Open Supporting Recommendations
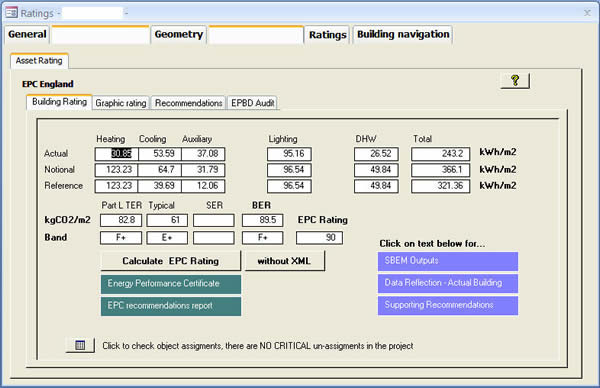Screen dimensions: 600x388 (x=448, y=305)
